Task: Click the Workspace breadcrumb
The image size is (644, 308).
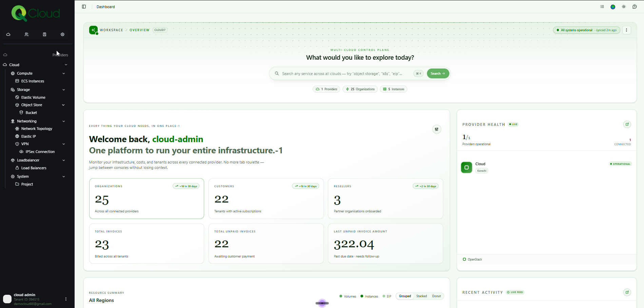Action: point(111,30)
